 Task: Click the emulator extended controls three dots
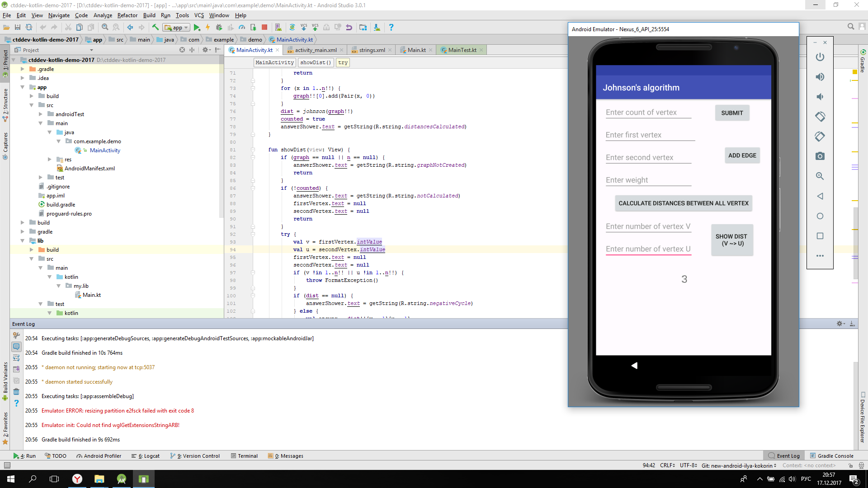point(820,256)
